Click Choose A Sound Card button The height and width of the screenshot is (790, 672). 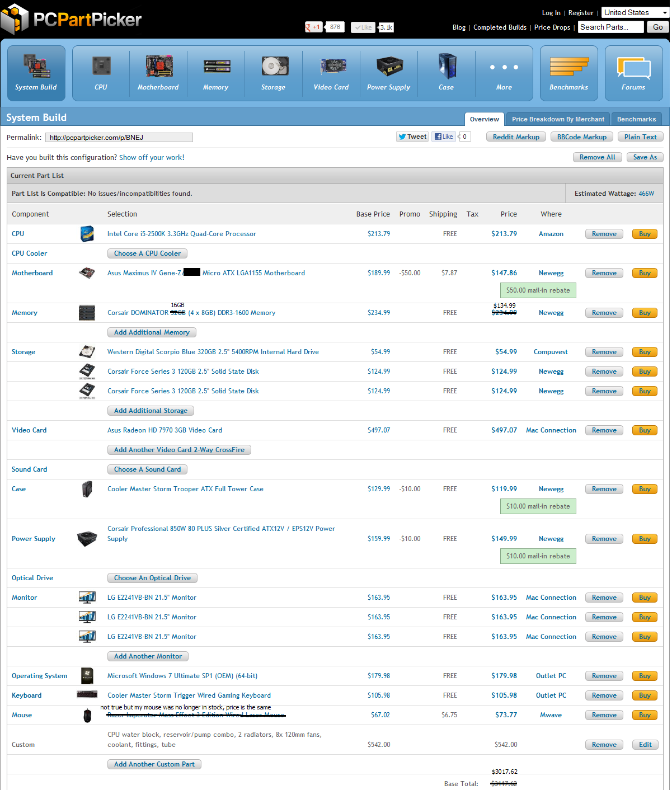(147, 469)
